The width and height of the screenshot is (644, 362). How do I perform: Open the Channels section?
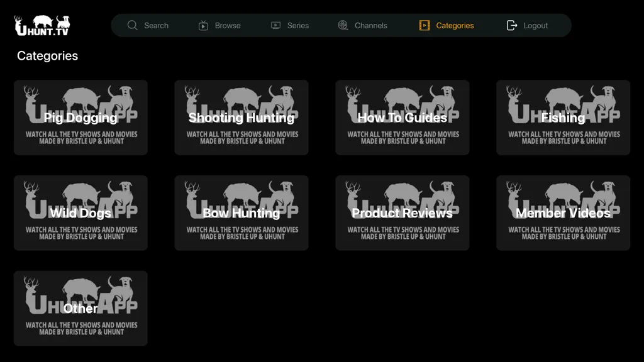pos(371,25)
